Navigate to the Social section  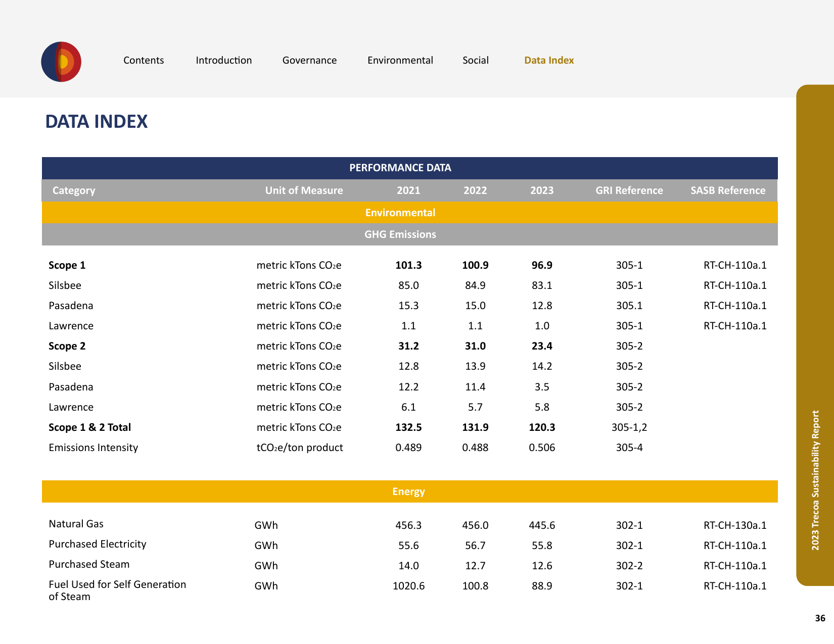click(476, 60)
